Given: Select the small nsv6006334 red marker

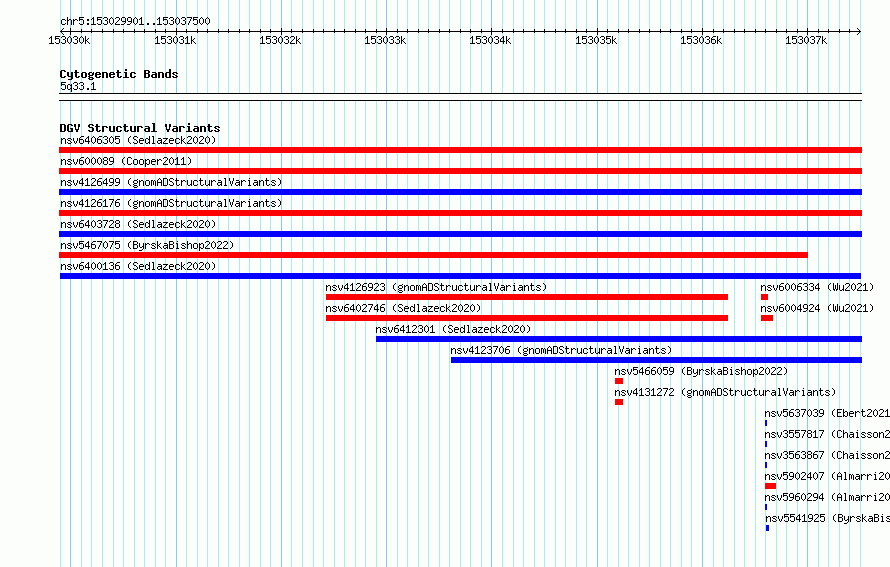Looking at the screenshot, I should click(765, 297).
